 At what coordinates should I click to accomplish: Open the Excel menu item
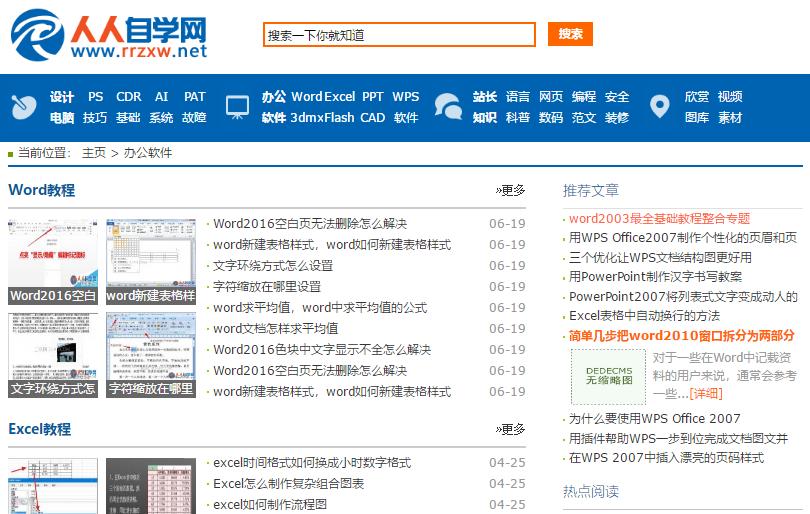pyautogui.click(x=339, y=97)
